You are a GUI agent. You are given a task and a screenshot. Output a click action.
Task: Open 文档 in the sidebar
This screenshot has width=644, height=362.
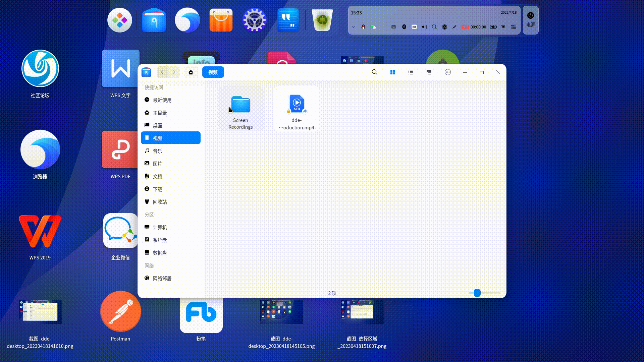(x=171, y=176)
